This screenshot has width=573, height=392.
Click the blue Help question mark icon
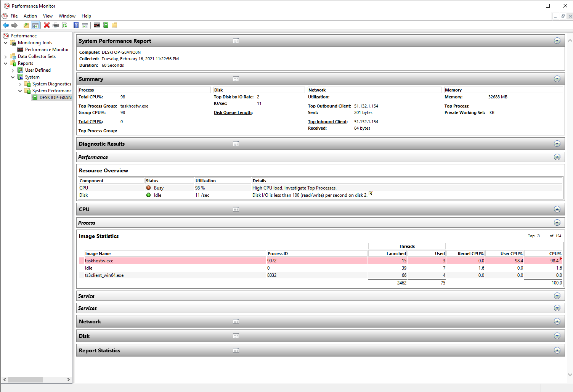(76, 25)
